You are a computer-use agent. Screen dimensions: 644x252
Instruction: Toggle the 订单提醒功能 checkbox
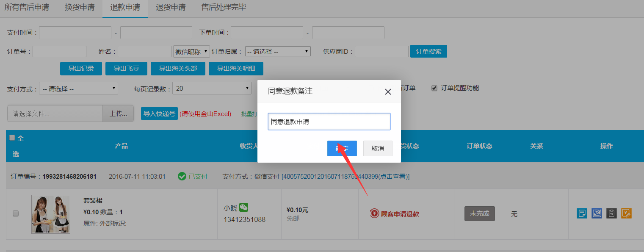click(x=434, y=88)
